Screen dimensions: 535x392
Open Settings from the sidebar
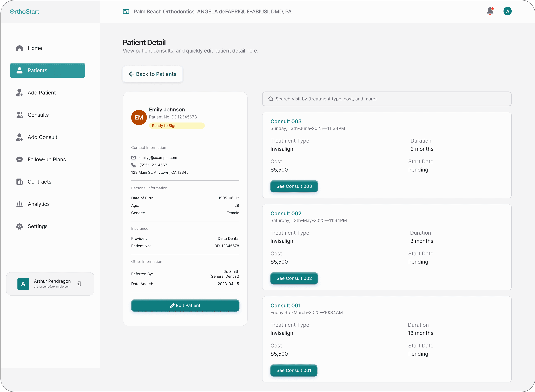click(38, 226)
